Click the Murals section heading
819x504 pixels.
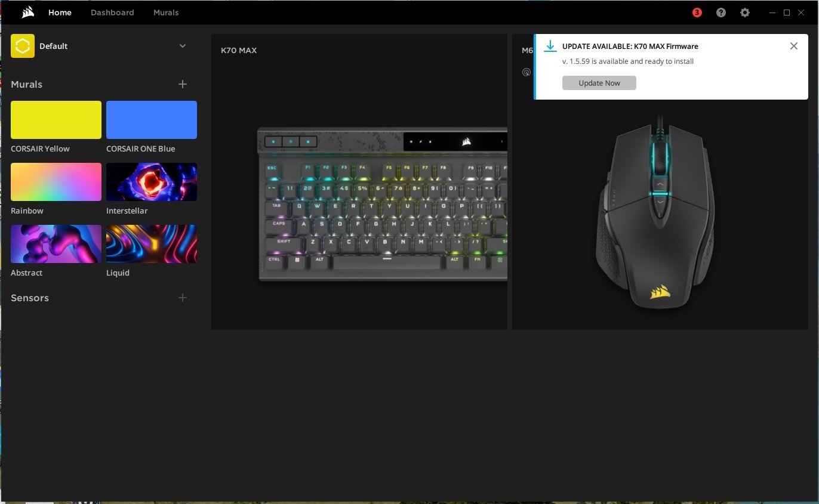coord(26,84)
